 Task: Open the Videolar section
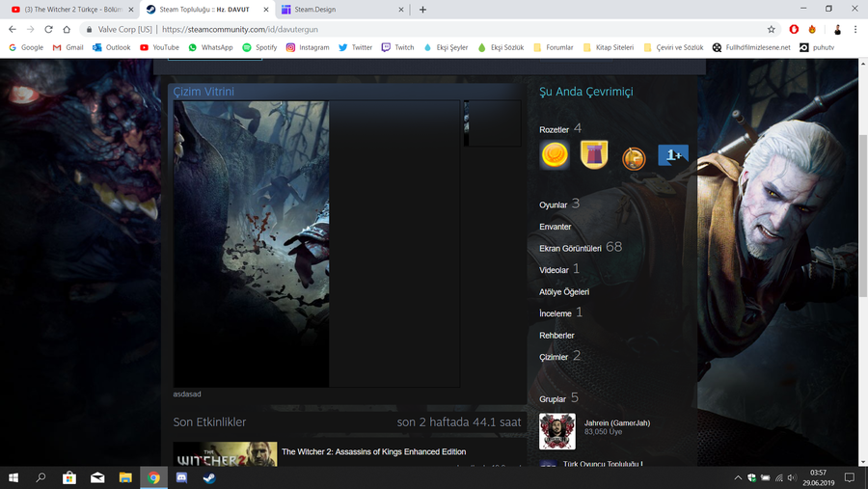coord(555,270)
